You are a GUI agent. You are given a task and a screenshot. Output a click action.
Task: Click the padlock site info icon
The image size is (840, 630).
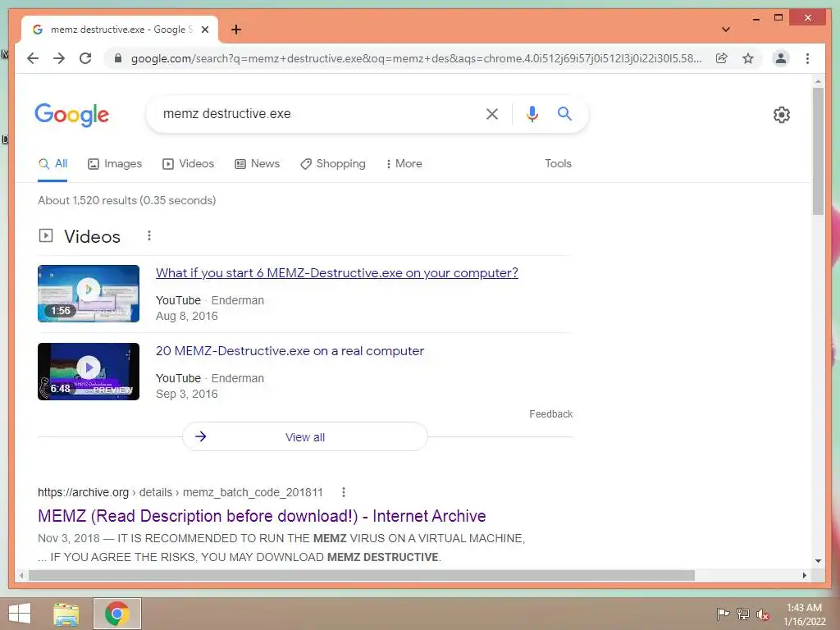pyautogui.click(x=118, y=58)
